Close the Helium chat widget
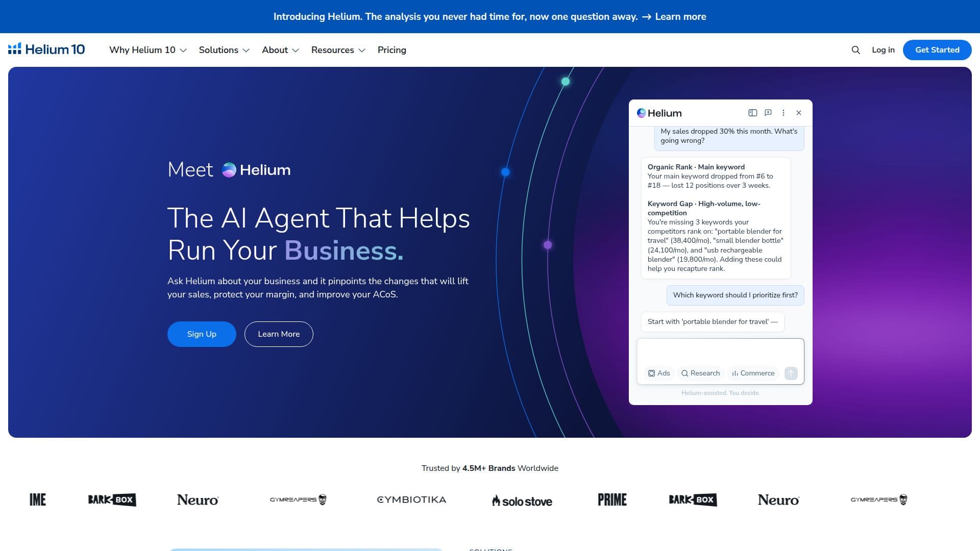The image size is (980, 551). coord(799,113)
